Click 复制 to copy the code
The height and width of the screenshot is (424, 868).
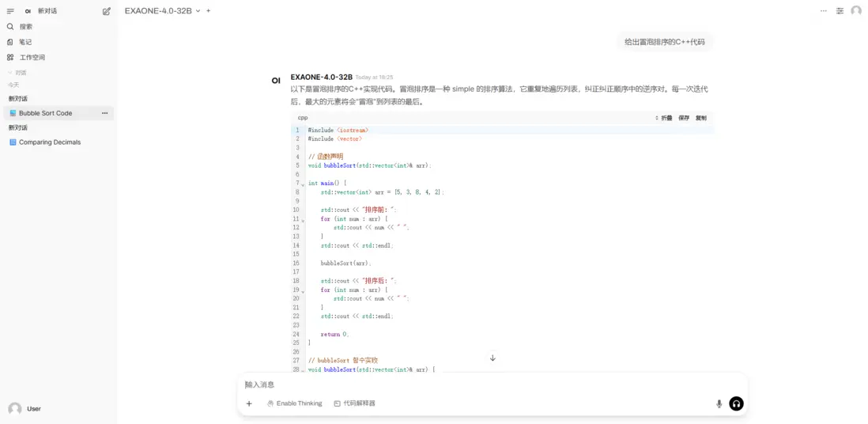(701, 118)
